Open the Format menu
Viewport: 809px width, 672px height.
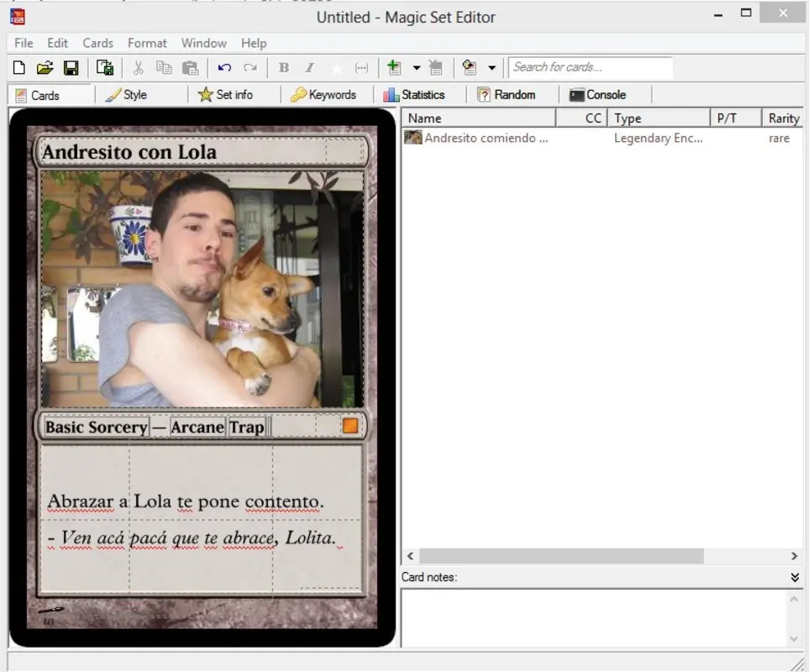(x=147, y=43)
